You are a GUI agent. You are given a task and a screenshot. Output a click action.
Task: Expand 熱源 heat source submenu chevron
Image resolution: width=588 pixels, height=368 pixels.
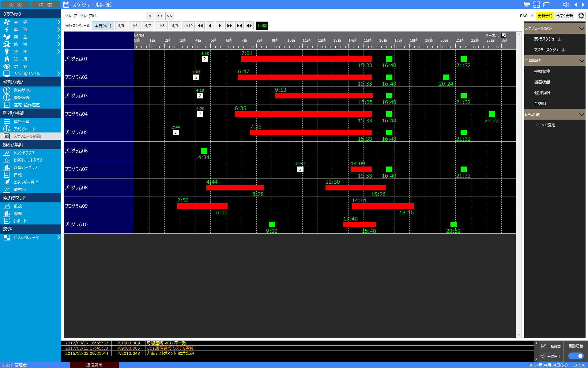tap(58, 44)
